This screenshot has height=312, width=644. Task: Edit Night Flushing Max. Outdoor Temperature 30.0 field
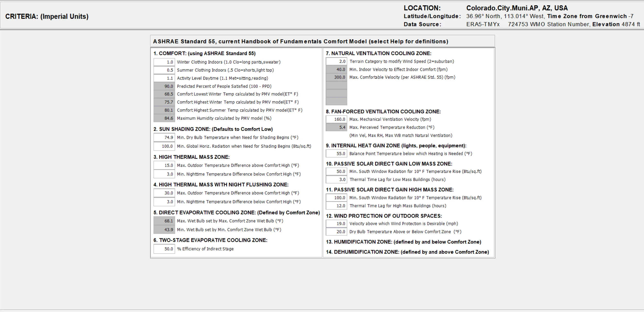(x=164, y=193)
